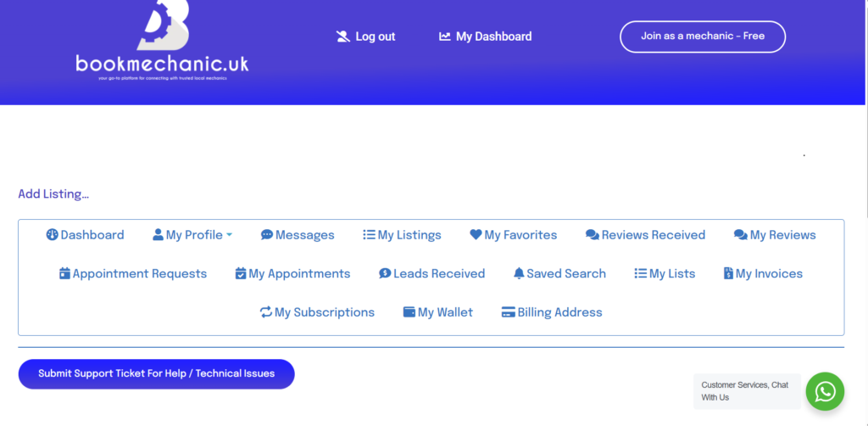868x426 pixels.
Task: Click the bookmechanic.uk logo
Action: (x=162, y=41)
